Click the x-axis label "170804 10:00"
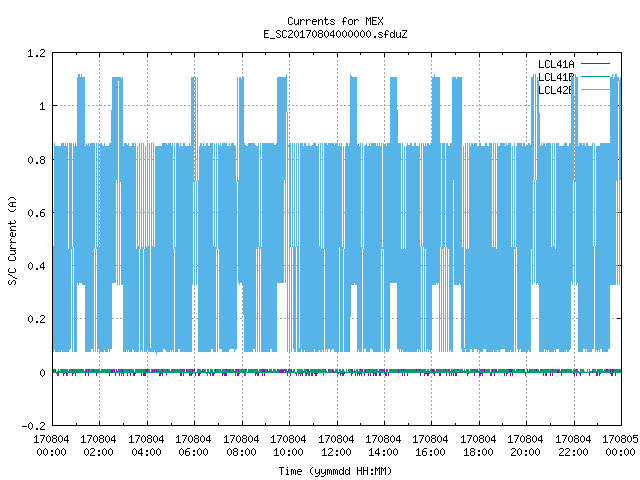This screenshot has height=480, width=640. (x=288, y=446)
